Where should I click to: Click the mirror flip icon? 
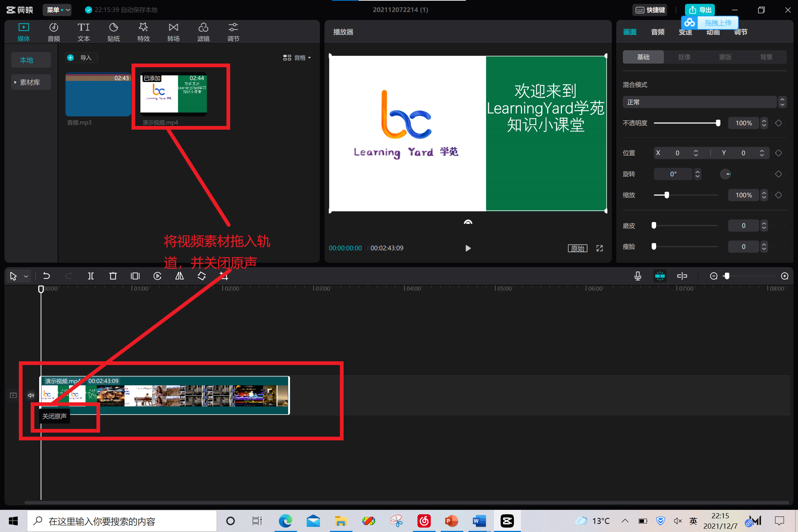(180, 276)
